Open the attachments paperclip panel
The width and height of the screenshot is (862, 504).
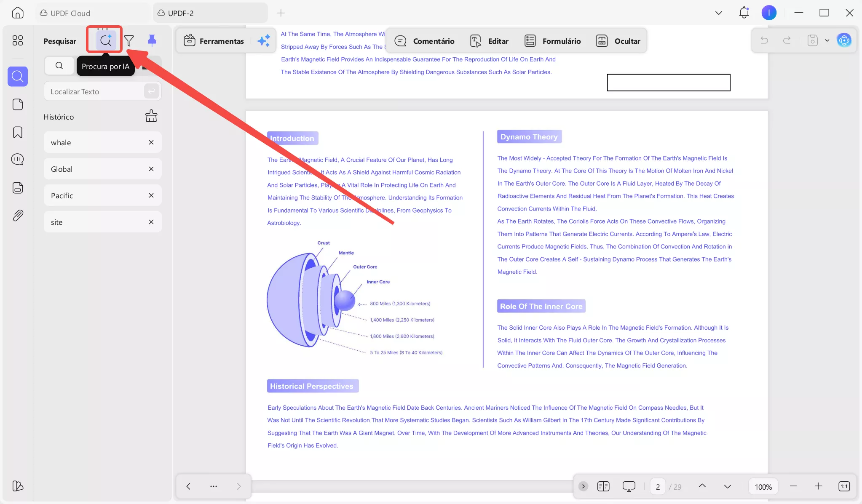[x=18, y=216]
